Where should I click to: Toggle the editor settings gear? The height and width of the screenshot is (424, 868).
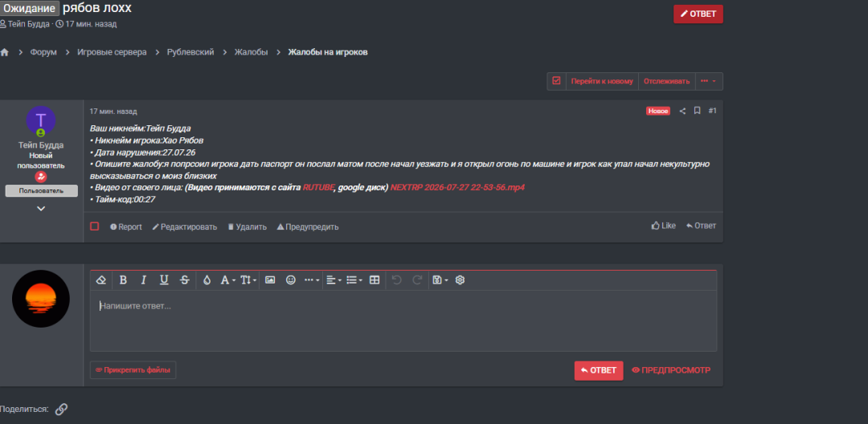(x=460, y=280)
